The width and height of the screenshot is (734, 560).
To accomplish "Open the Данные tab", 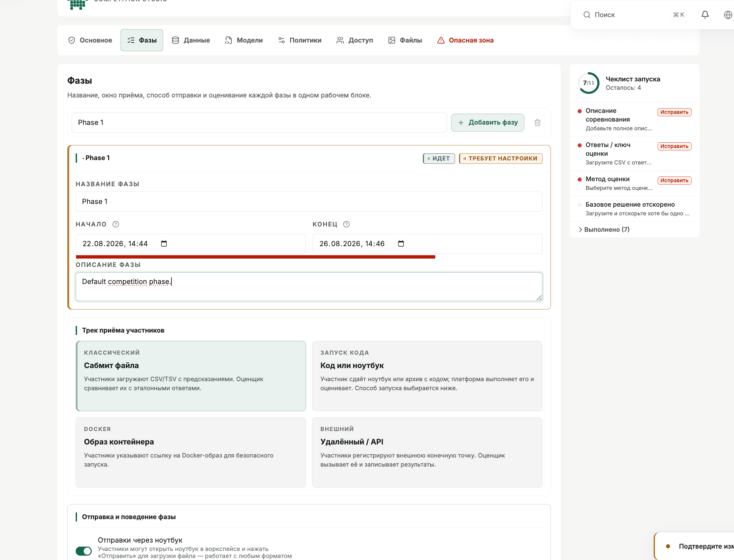I will coord(191,40).
